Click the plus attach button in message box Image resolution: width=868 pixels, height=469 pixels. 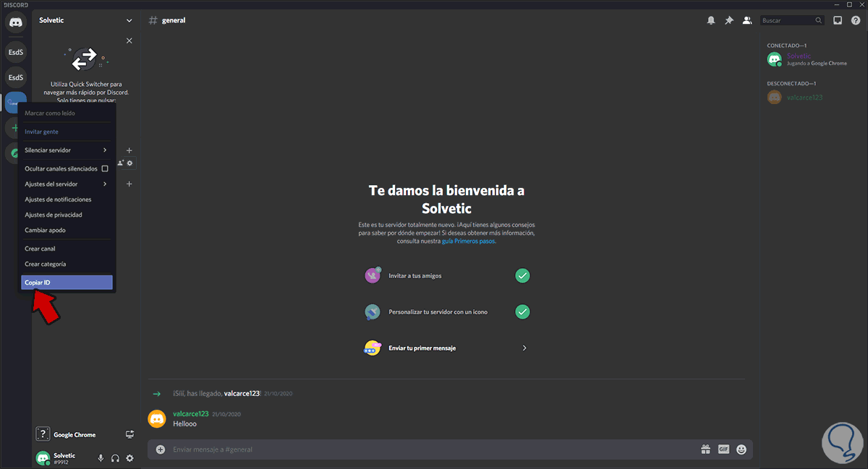161,449
